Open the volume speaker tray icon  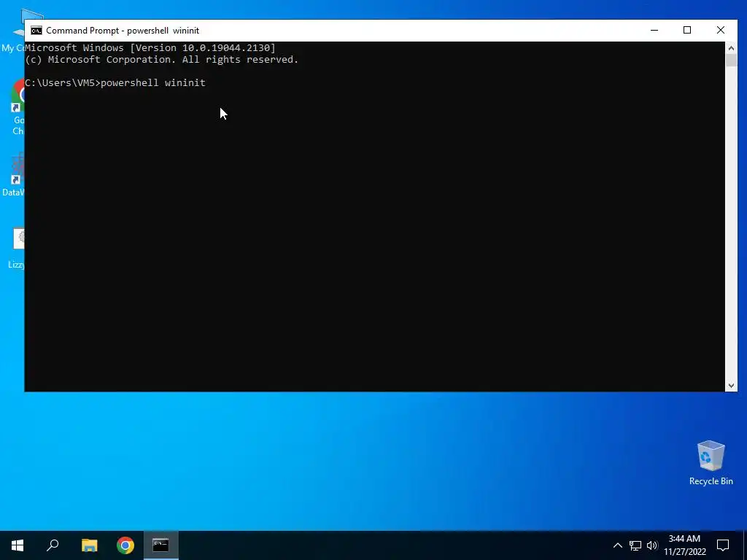(x=652, y=545)
